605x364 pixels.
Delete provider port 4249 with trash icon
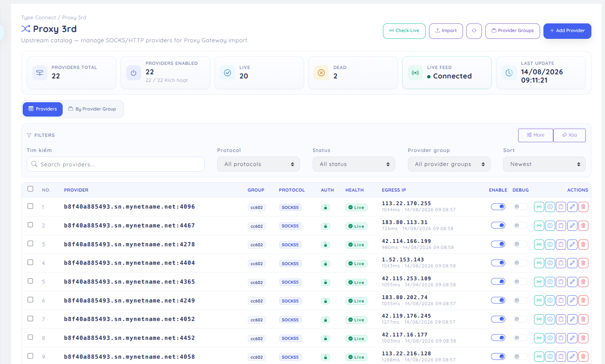point(583,301)
